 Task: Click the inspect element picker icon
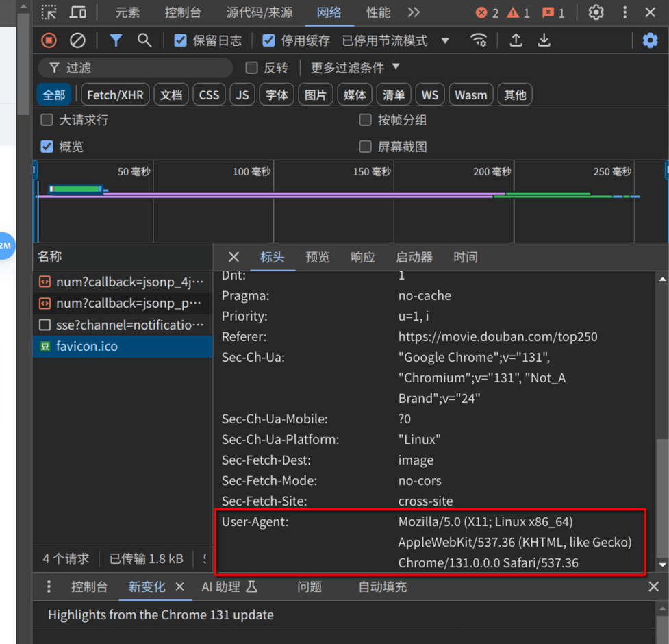49,12
